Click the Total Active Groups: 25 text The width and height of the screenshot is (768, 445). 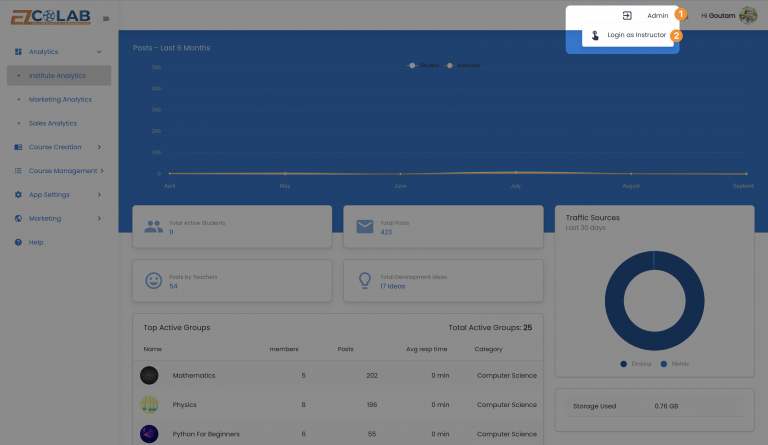(x=490, y=328)
